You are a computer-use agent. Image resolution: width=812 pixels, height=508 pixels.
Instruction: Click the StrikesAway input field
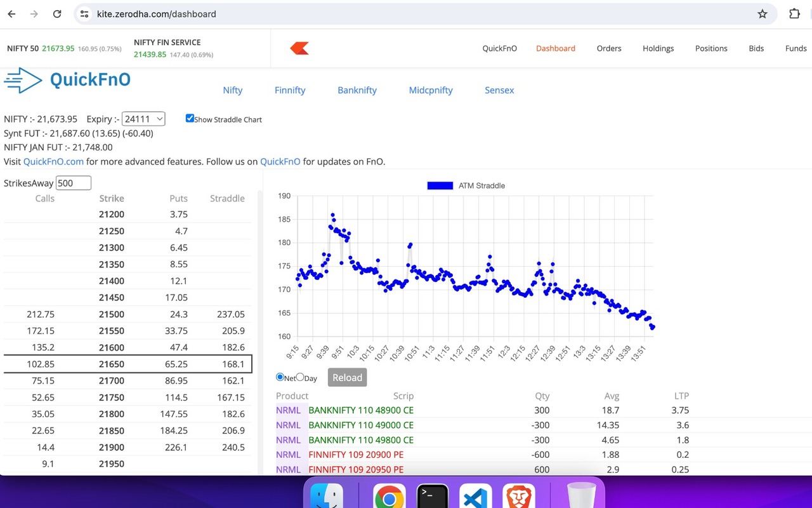74,183
